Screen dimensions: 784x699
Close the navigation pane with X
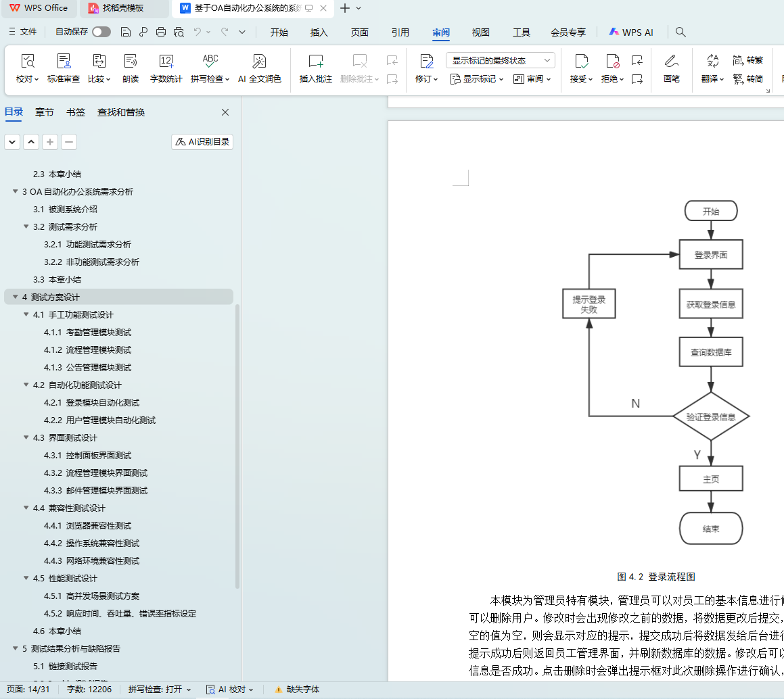(x=225, y=112)
